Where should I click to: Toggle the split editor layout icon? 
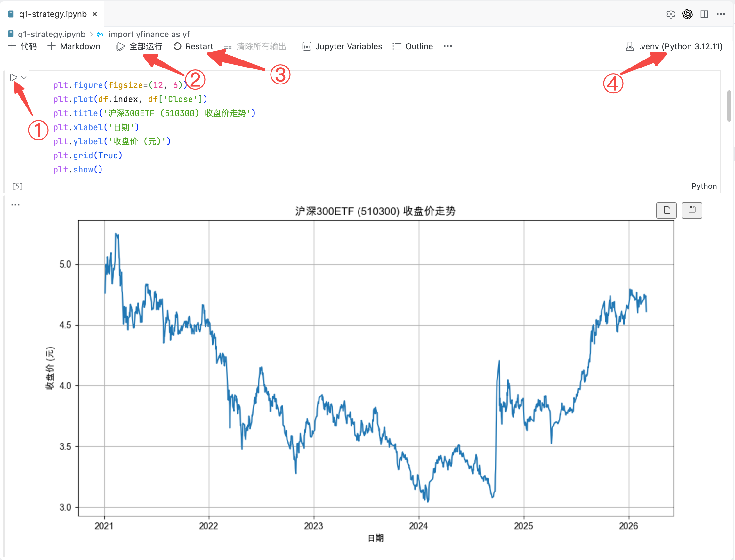[704, 14]
